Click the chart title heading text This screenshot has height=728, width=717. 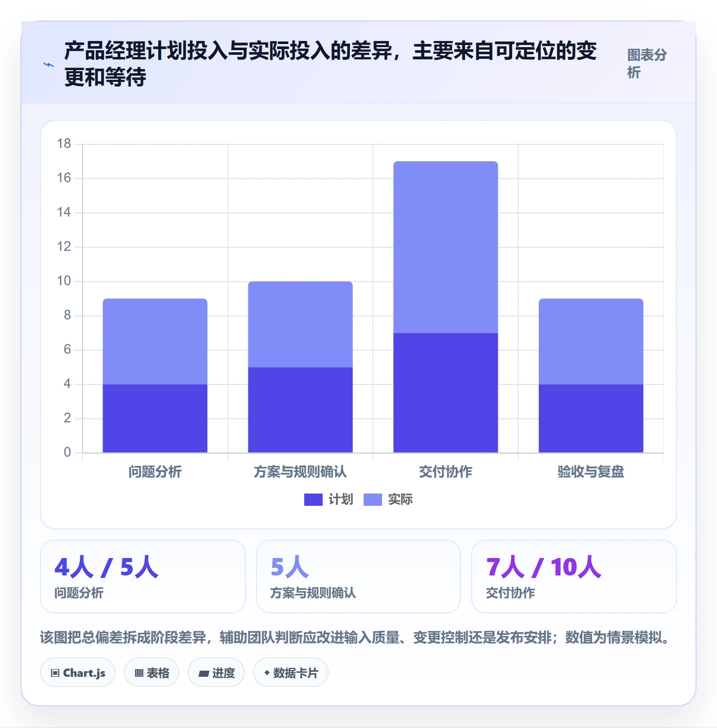pos(330,63)
